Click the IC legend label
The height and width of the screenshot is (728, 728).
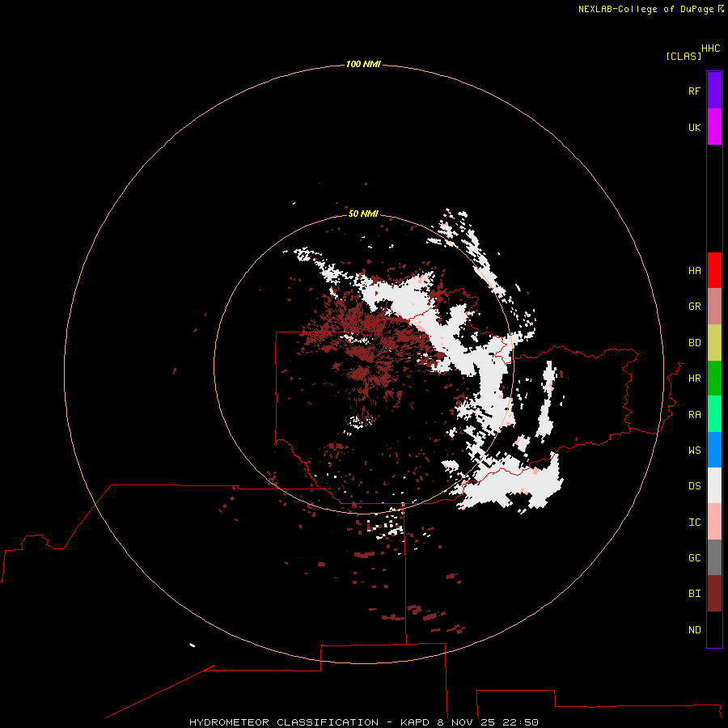694,523
